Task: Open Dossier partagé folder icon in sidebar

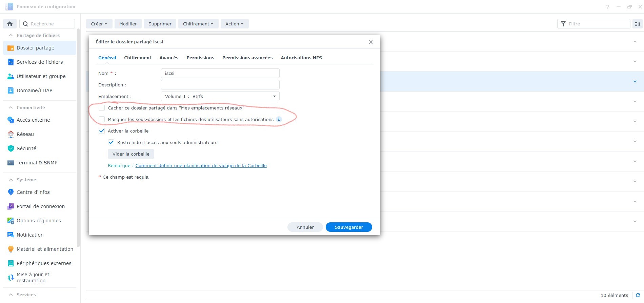Action: [x=11, y=48]
